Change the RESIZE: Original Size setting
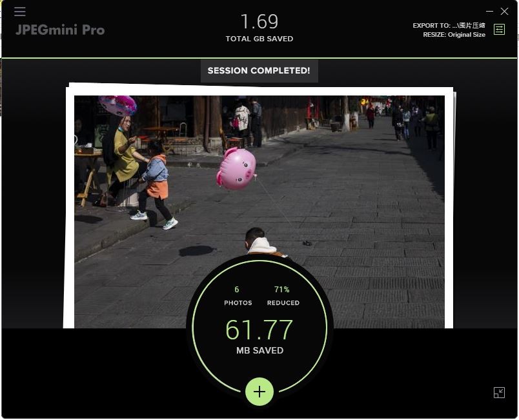This screenshot has width=519, height=420. point(454,35)
